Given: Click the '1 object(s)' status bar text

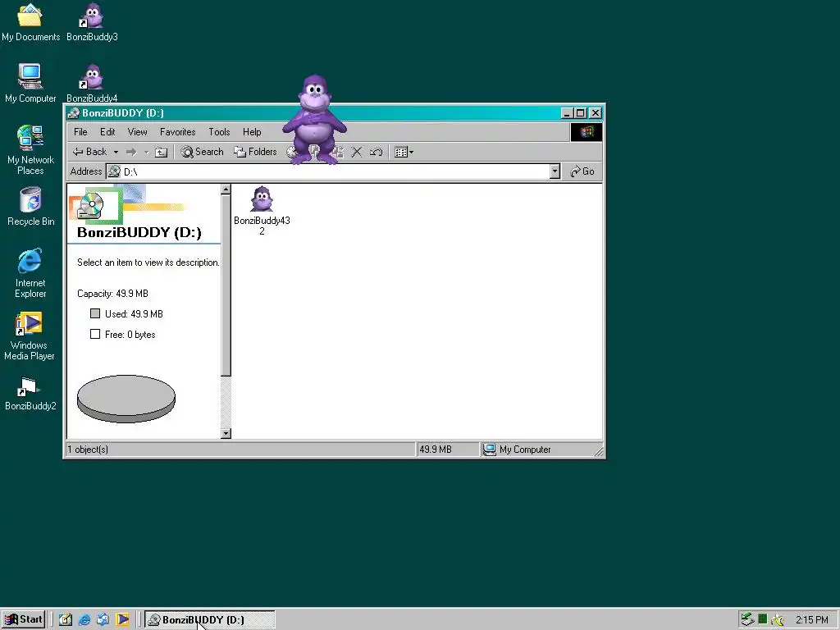Looking at the screenshot, I should click(x=88, y=450).
